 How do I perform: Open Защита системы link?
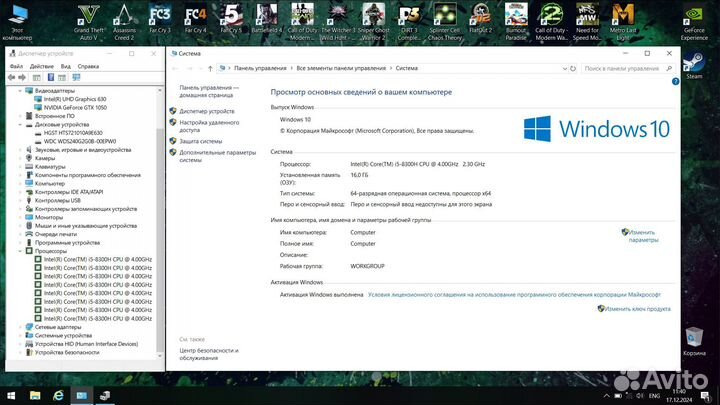pyautogui.click(x=201, y=141)
